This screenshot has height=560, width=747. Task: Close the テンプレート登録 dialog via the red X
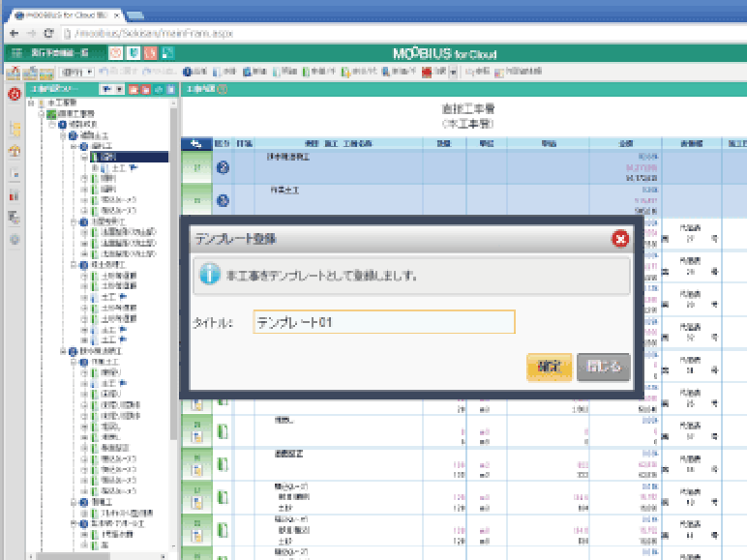tap(620, 239)
